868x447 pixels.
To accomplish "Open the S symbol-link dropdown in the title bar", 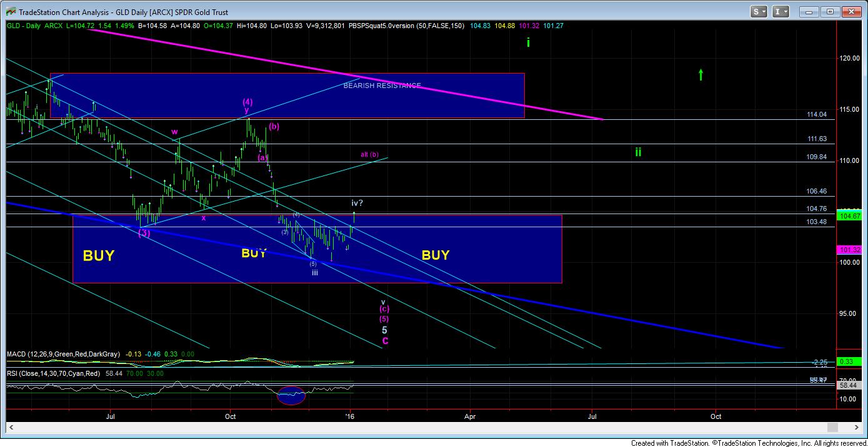I will 759,11.
